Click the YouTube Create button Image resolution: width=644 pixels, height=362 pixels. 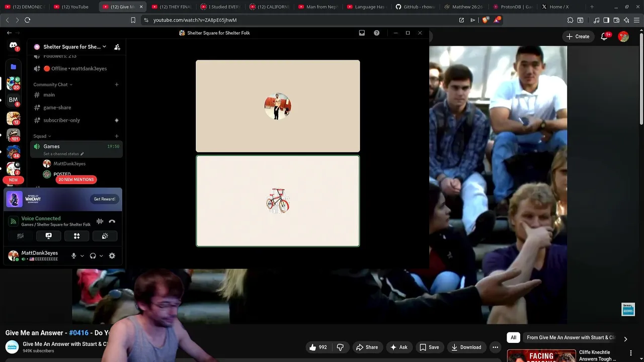pyautogui.click(x=578, y=36)
